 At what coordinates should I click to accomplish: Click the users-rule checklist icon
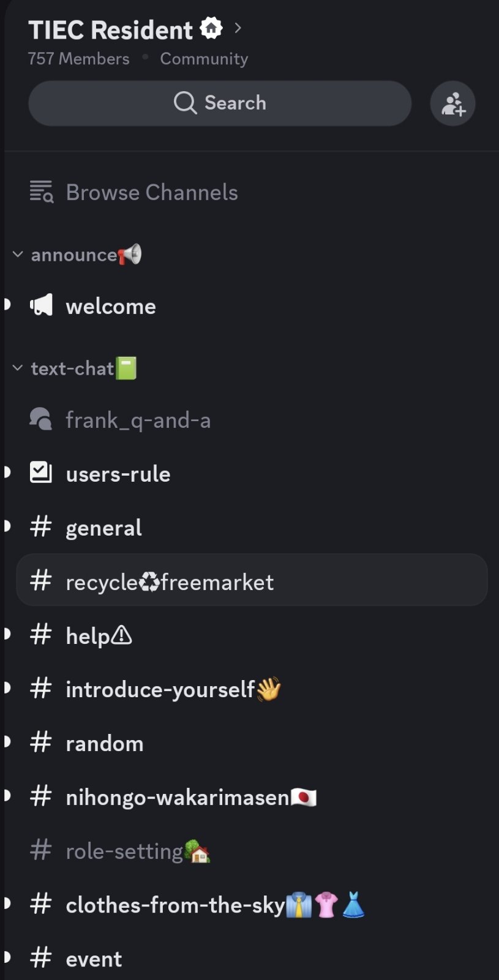(x=41, y=473)
